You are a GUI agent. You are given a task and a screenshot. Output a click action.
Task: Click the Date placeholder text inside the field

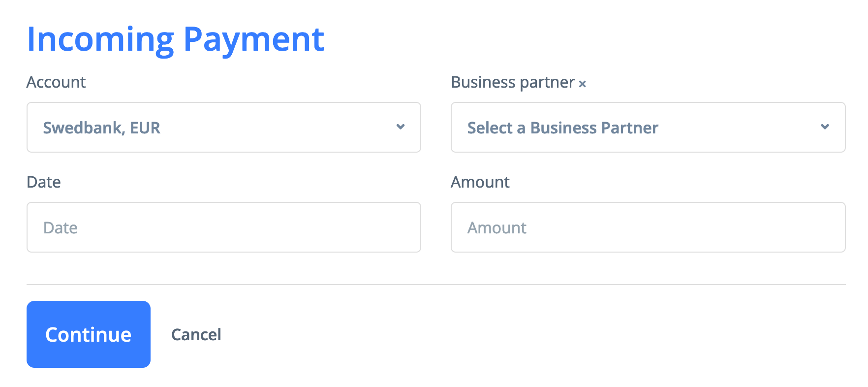tap(61, 228)
